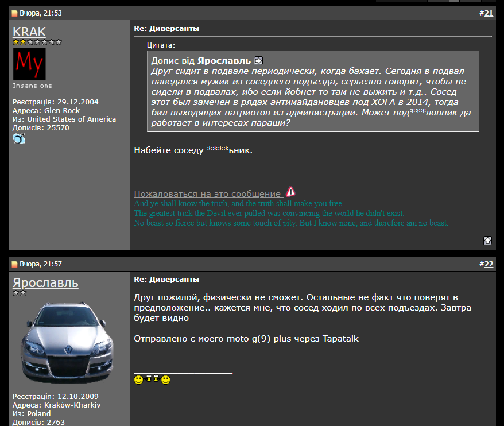Click beer mugs icon in signature

point(152,378)
